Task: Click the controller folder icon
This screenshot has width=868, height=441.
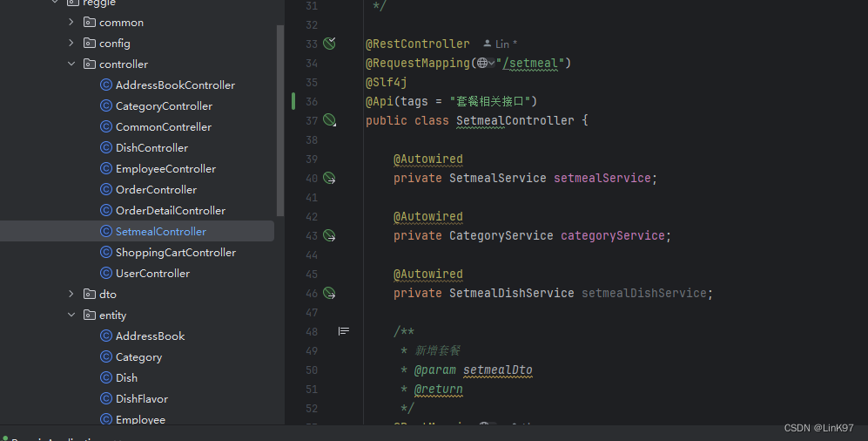Action: click(89, 64)
